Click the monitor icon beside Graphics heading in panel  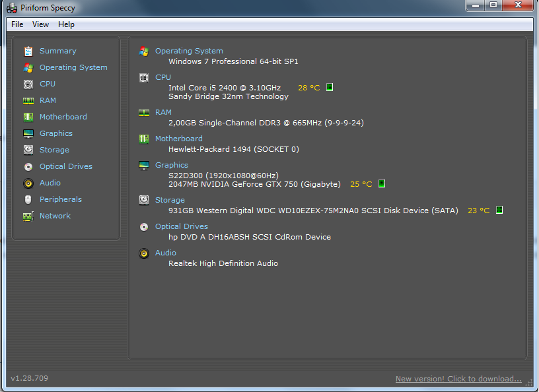pos(144,165)
